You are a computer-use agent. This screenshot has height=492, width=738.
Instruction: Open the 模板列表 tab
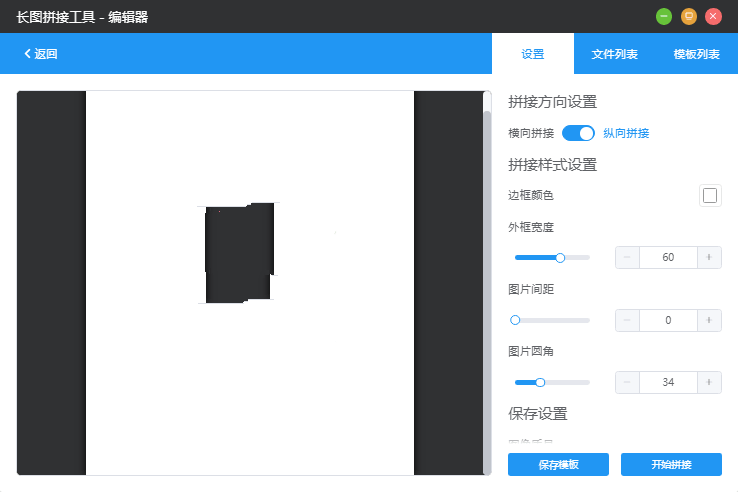pos(697,54)
